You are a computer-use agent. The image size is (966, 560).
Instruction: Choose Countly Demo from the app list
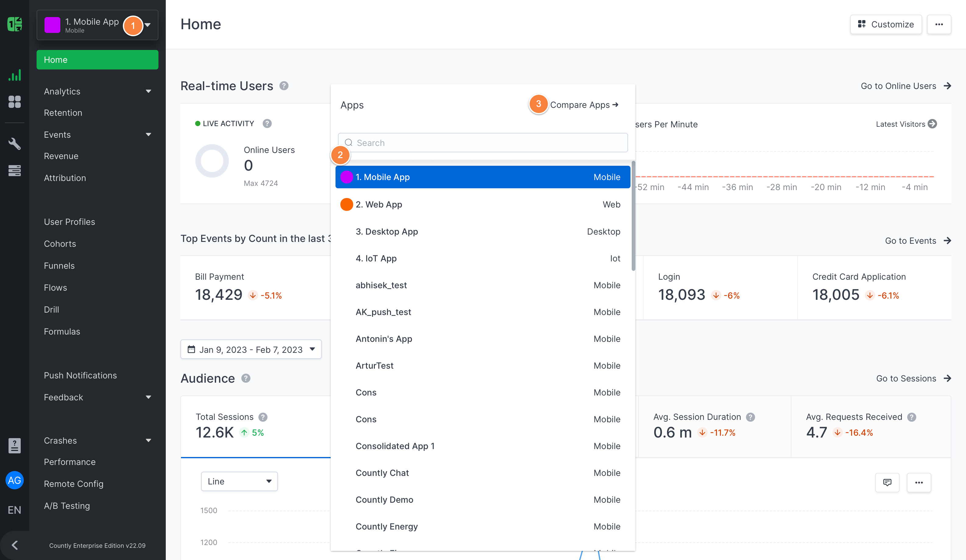pos(483,500)
